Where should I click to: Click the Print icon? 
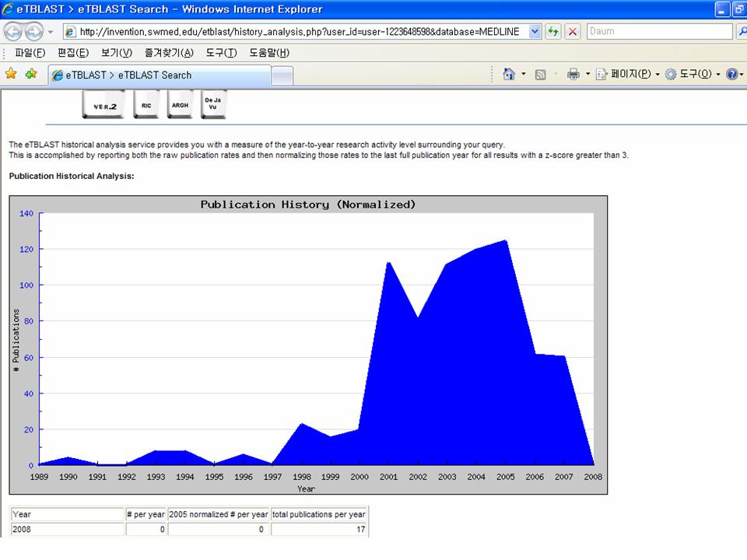(573, 74)
